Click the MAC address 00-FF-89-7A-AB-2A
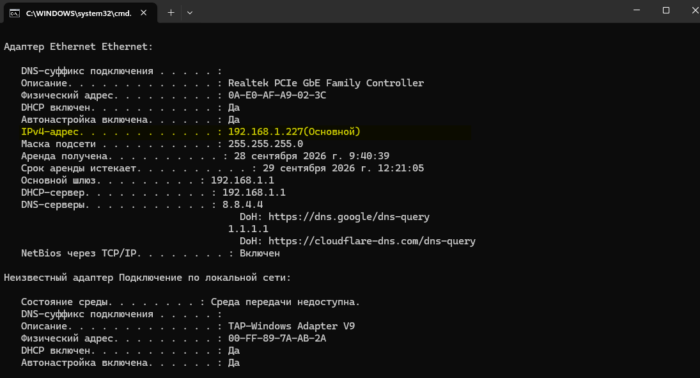This screenshot has width=700, height=378. tap(277, 338)
